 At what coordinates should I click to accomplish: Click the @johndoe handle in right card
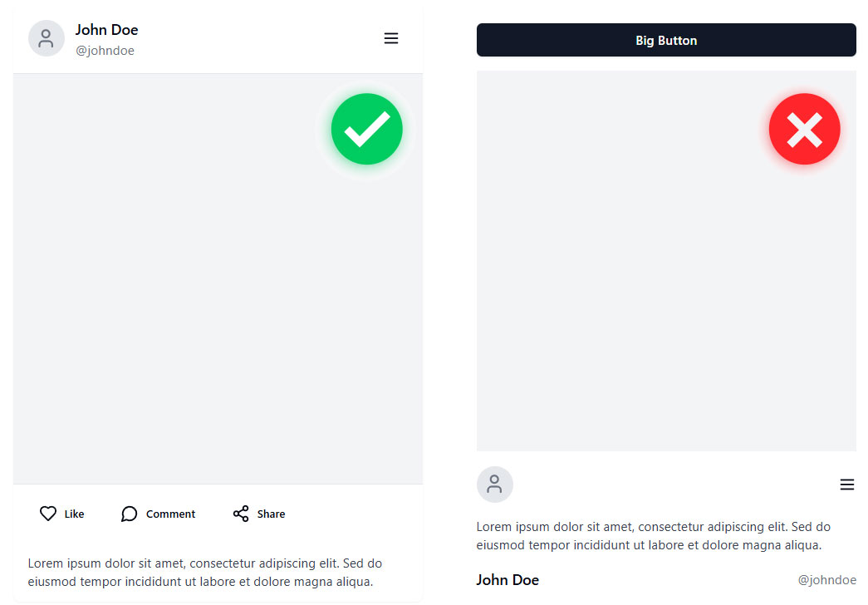[826, 580]
